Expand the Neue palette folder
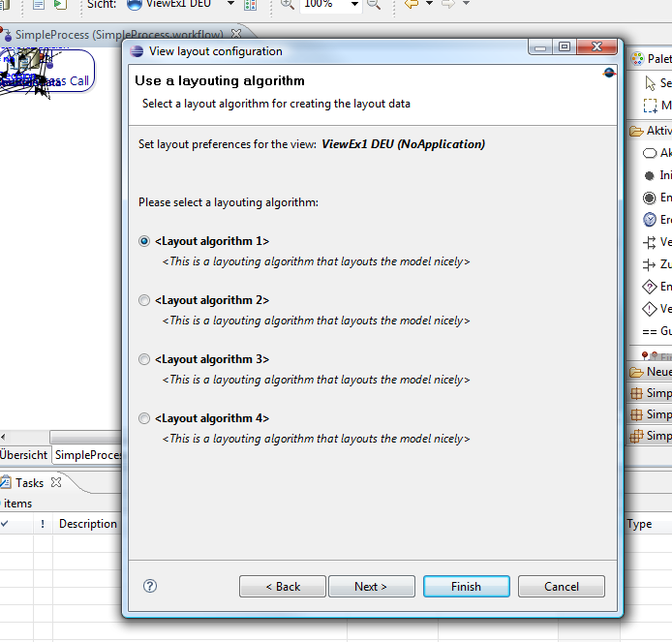The image size is (672, 642). (x=650, y=372)
